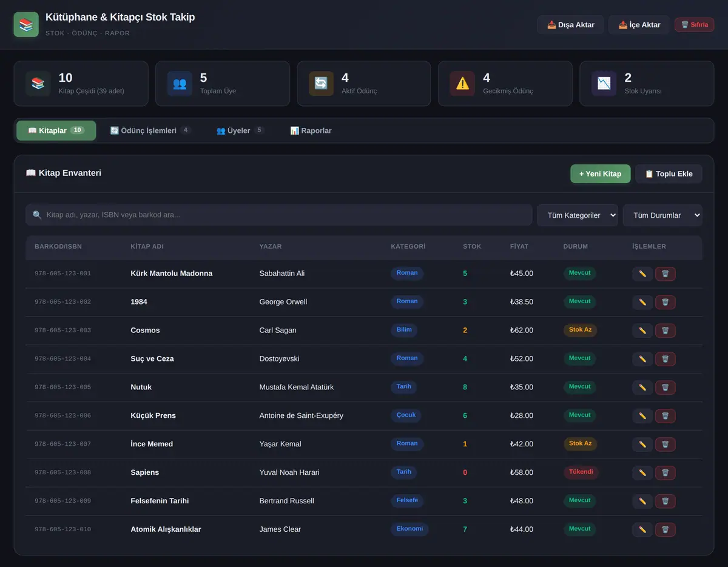Edit the Küçük Prens entry

642,416
